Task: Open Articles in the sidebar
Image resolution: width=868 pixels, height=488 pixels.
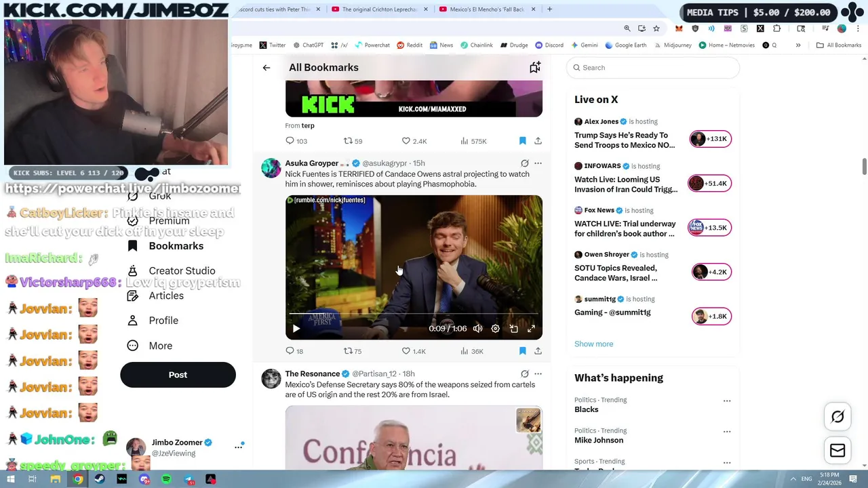Action: [156, 296]
